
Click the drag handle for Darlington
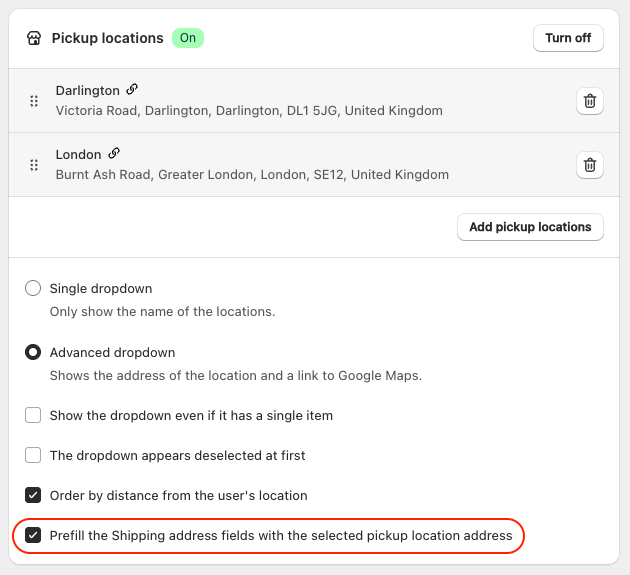34,101
